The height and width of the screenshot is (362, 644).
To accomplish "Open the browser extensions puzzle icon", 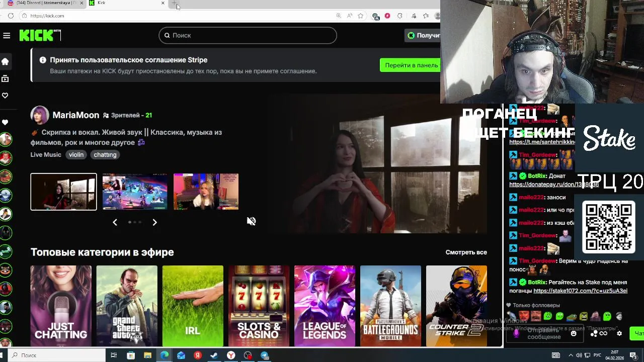I will tap(400, 16).
